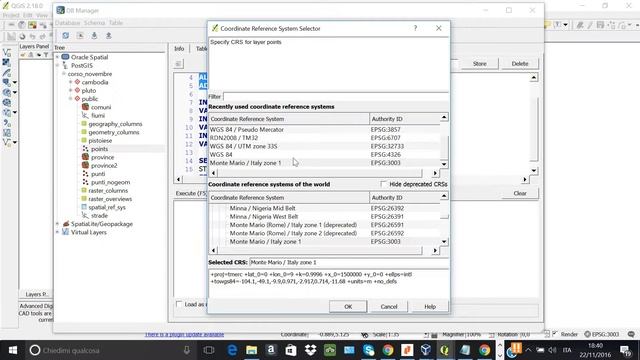Expand the Virtual Layers node
Image resolution: width=640 pixels, height=360 pixels.
(57, 232)
